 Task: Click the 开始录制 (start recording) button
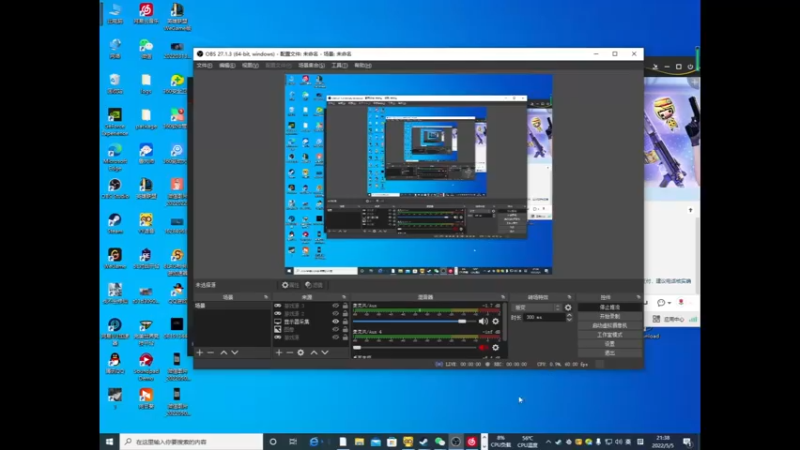[609, 316]
